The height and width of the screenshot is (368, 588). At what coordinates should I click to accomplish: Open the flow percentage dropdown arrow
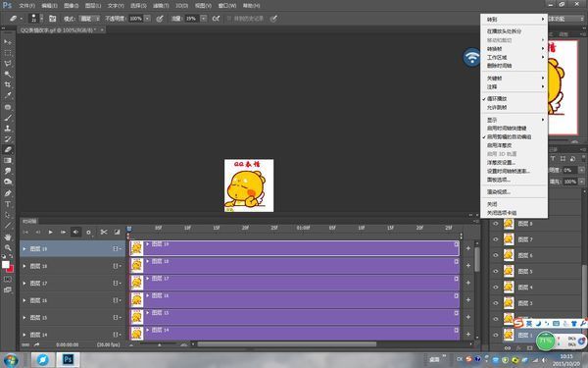pyautogui.click(x=203, y=19)
